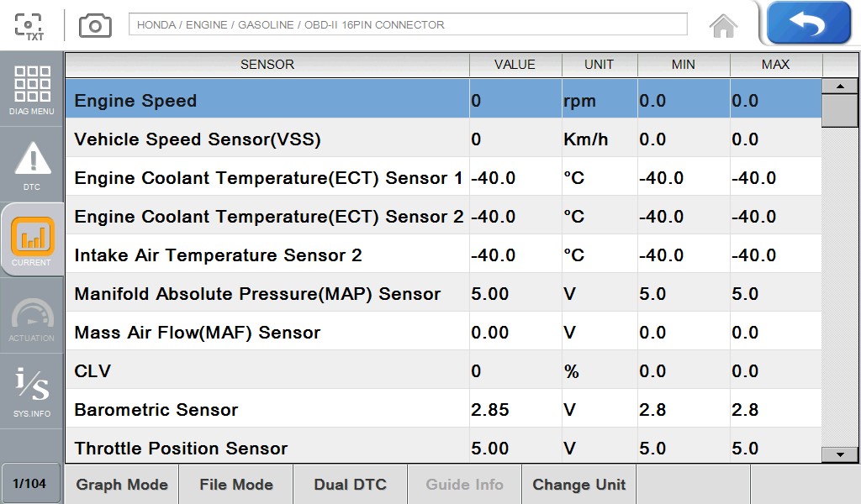Select the Barometric Sensor row
The image size is (861, 504).
[444, 408]
